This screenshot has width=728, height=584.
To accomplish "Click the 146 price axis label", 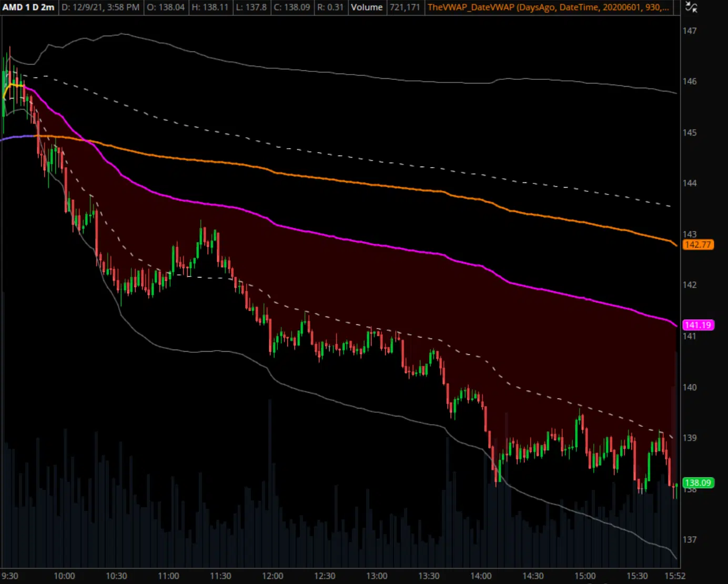I will point(690,81).
